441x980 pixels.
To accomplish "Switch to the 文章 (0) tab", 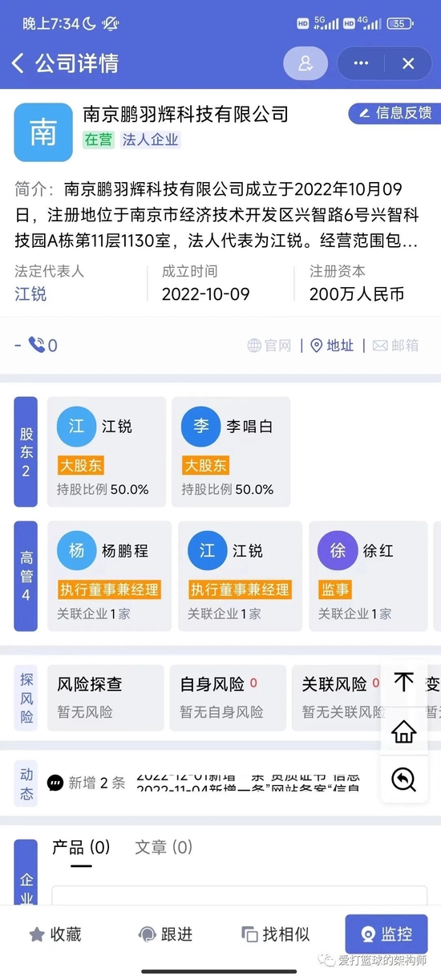I will (164, 847).
